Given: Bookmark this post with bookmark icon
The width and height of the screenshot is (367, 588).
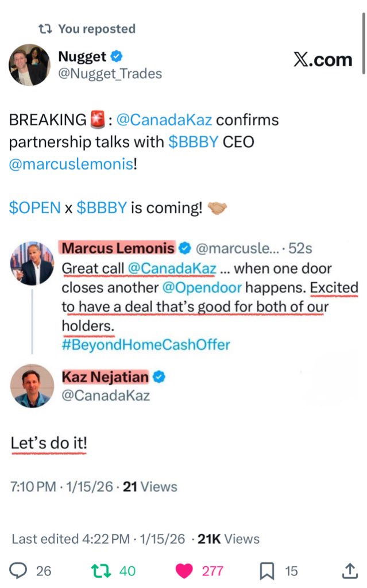Looking at the screenshot, I should pyautogui.click(x=267, y=571).
